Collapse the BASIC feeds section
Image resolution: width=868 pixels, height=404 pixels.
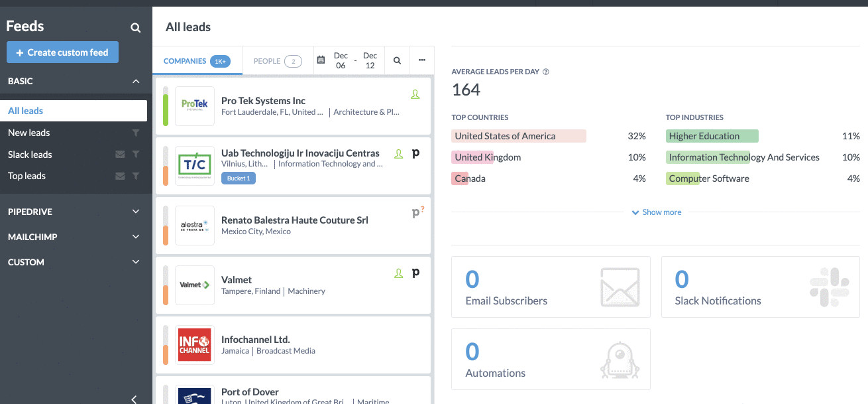(x=136, y=81)
